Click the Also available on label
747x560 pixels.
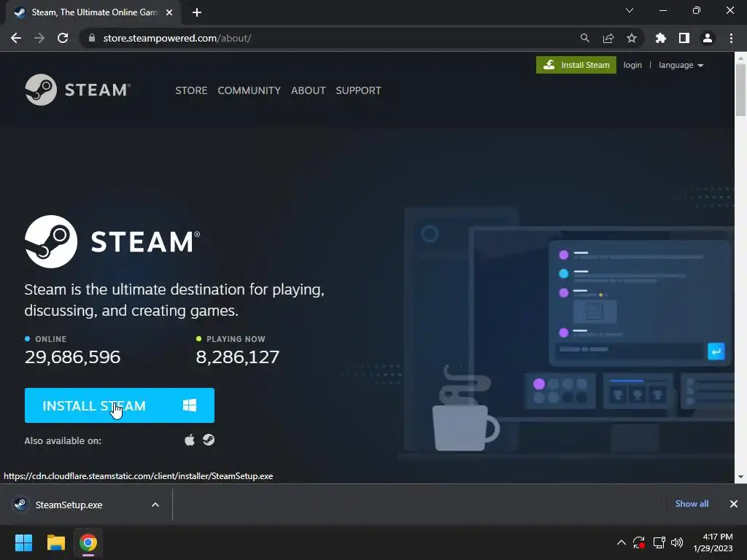click(63, 440)
